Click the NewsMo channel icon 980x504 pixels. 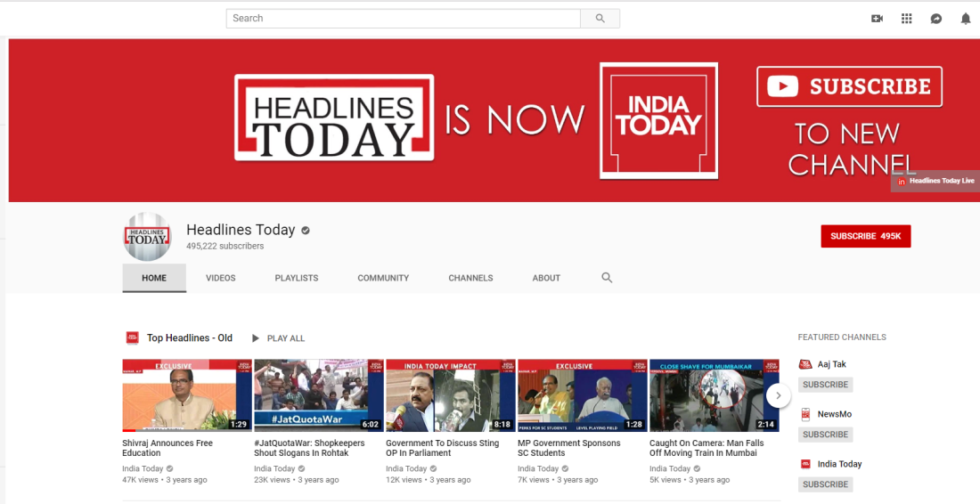pyautogui.click(x=805, y=414)
